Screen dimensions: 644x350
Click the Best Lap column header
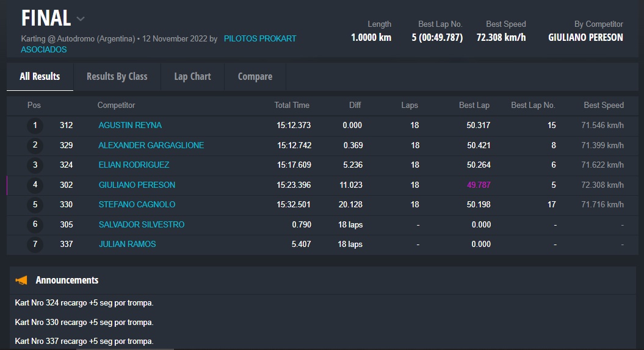(x=474, y=105)
